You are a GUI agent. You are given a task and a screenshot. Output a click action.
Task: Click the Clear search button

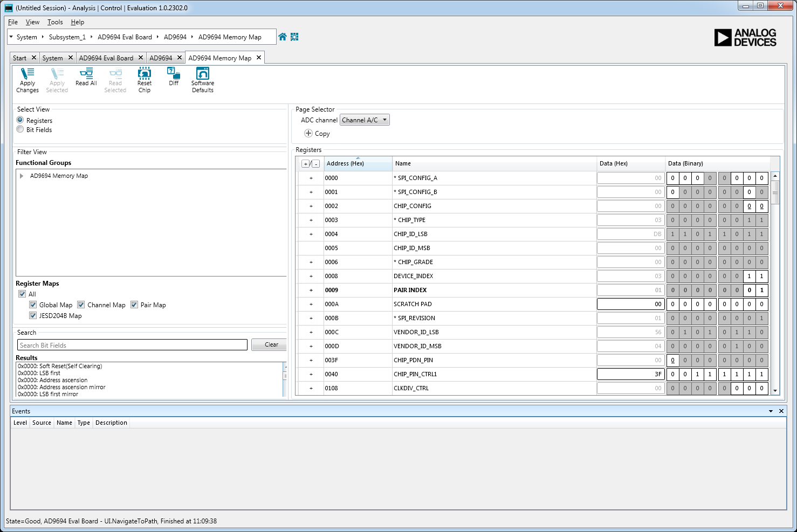(271, 345)
